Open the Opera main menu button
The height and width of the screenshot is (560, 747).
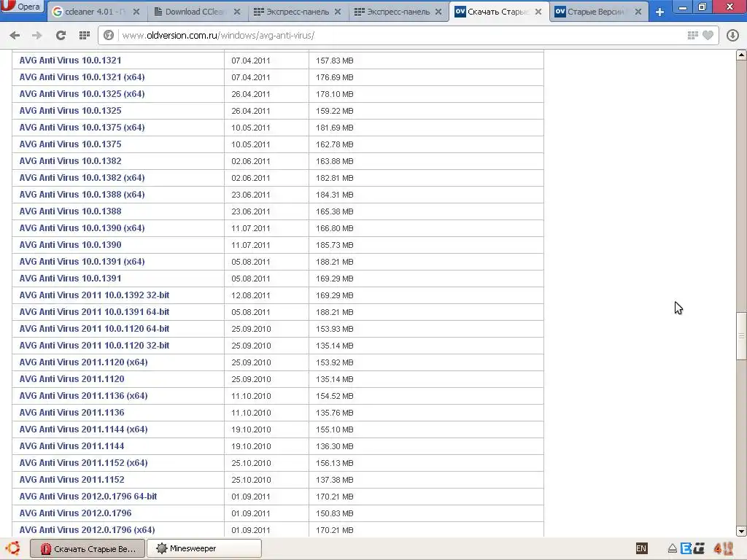point(22,7)
